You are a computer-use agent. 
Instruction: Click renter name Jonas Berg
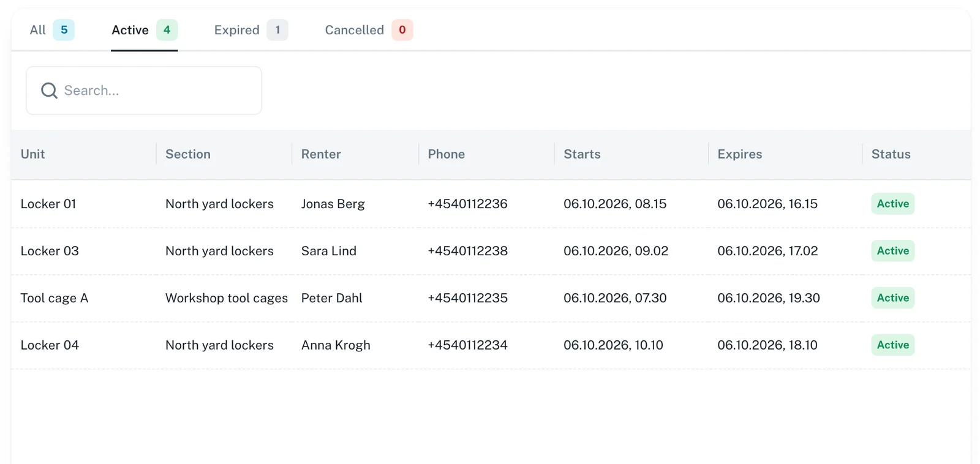[333, 204]
